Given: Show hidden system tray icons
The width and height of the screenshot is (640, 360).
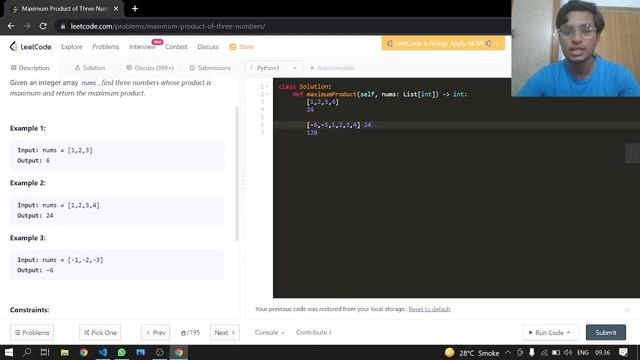Looking at the screenshot, I should 508,352.
